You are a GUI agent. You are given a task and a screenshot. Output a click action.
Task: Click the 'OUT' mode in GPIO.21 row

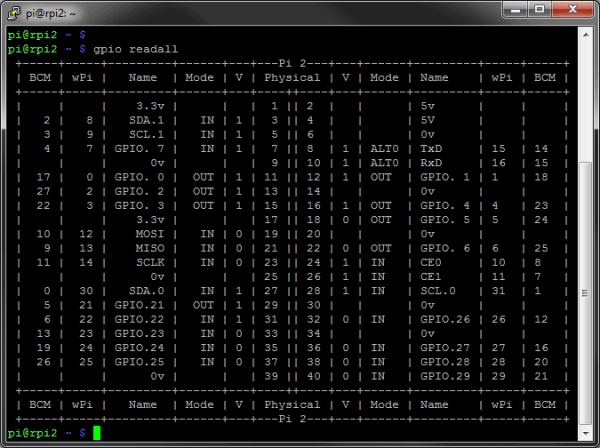(x=203, y=305)
